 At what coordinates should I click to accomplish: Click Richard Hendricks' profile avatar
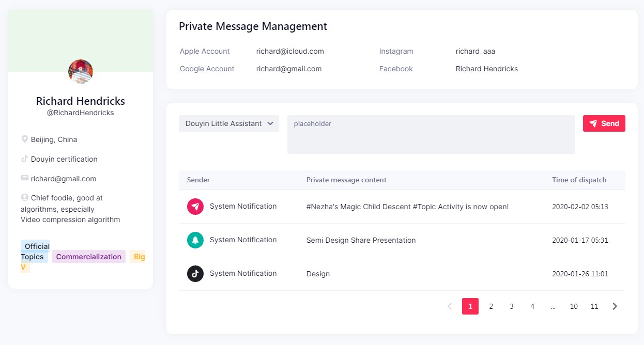pyautogui.click(x=81, y=72)
